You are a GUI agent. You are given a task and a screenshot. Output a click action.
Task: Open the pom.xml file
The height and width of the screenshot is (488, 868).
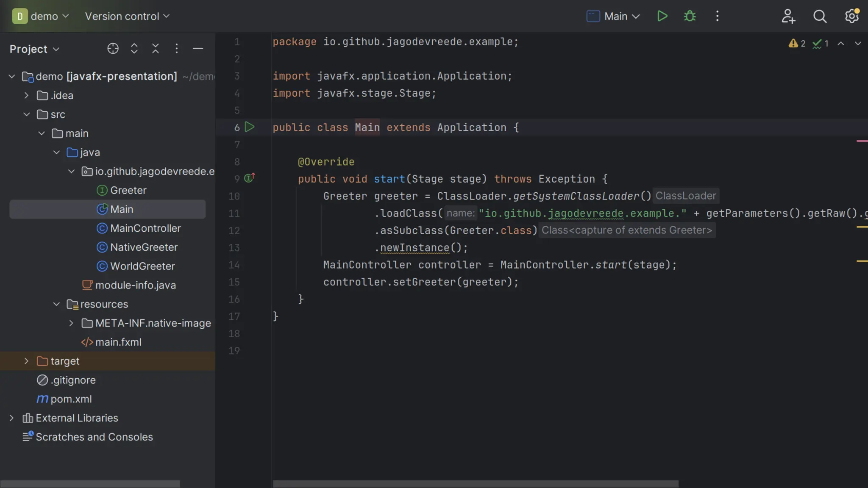pyautogui.click(x=71, y=399)
